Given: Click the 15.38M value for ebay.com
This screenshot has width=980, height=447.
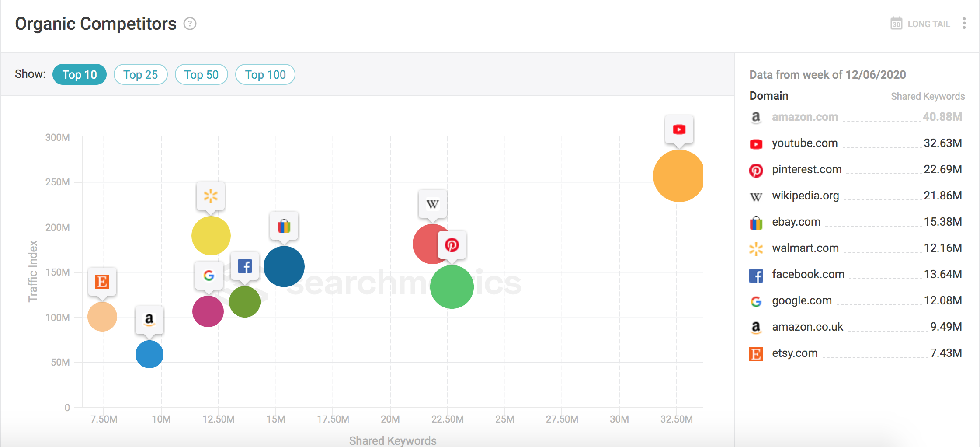Looking at the screenshot, I should coord(942,222).
